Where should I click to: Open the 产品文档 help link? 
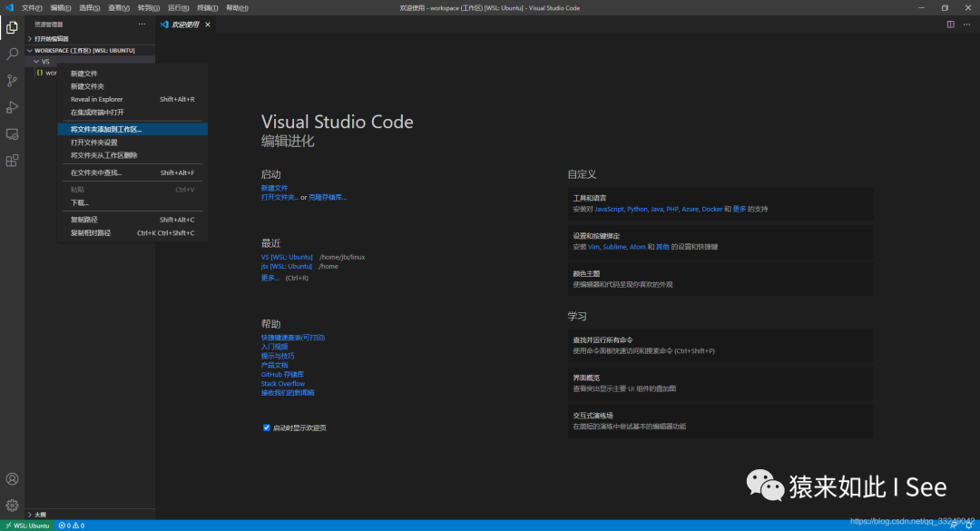click(x=274, y=365)
